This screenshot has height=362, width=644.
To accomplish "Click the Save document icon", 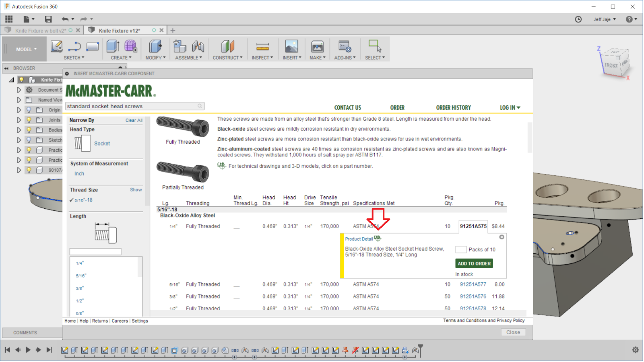I will pyautogui.click(x=48, y=19).
